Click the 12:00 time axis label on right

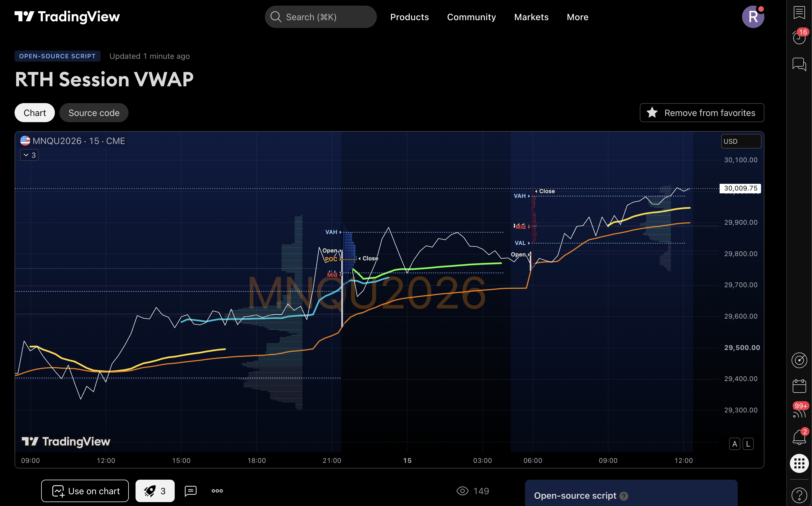683,461
